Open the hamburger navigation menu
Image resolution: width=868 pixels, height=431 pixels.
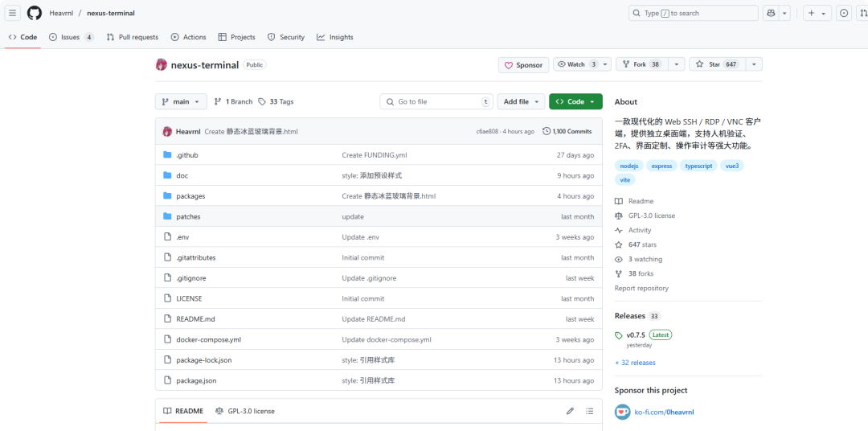pos(14,13)
